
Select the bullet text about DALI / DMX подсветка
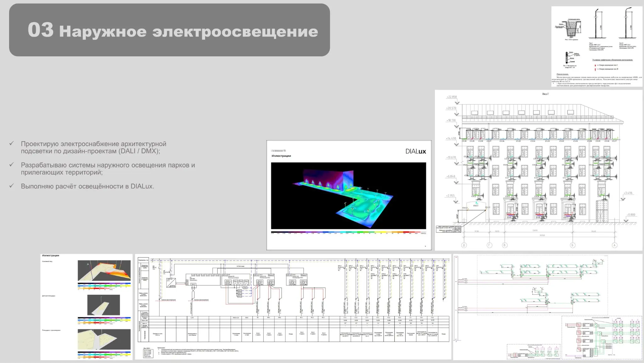tap(93, 147)
